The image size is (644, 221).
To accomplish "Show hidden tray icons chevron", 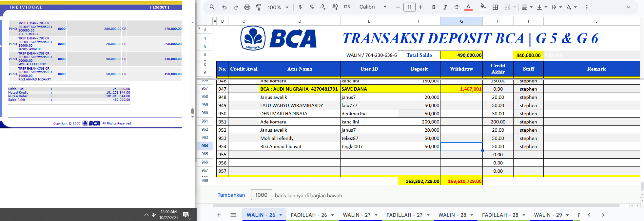I will (146, 215).
